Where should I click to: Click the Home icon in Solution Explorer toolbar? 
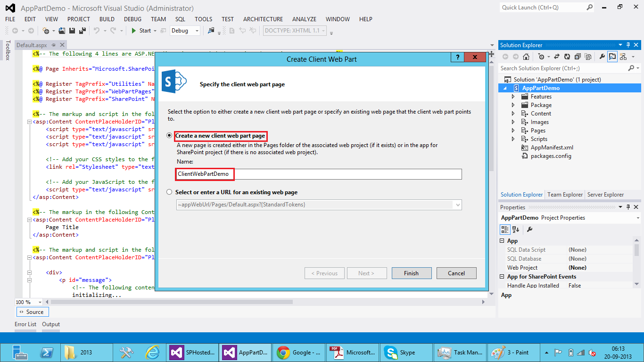tap(526, 56)
